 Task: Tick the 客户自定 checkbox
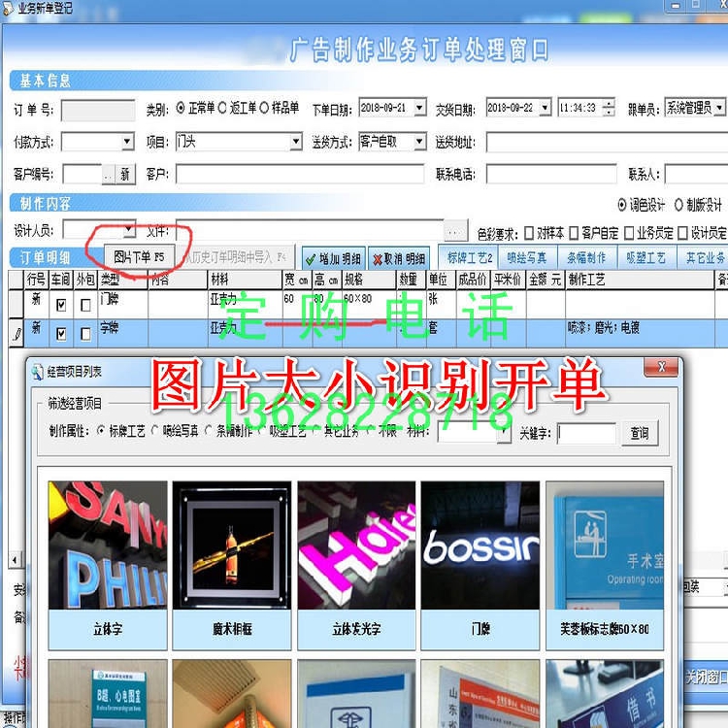[574, 233]
